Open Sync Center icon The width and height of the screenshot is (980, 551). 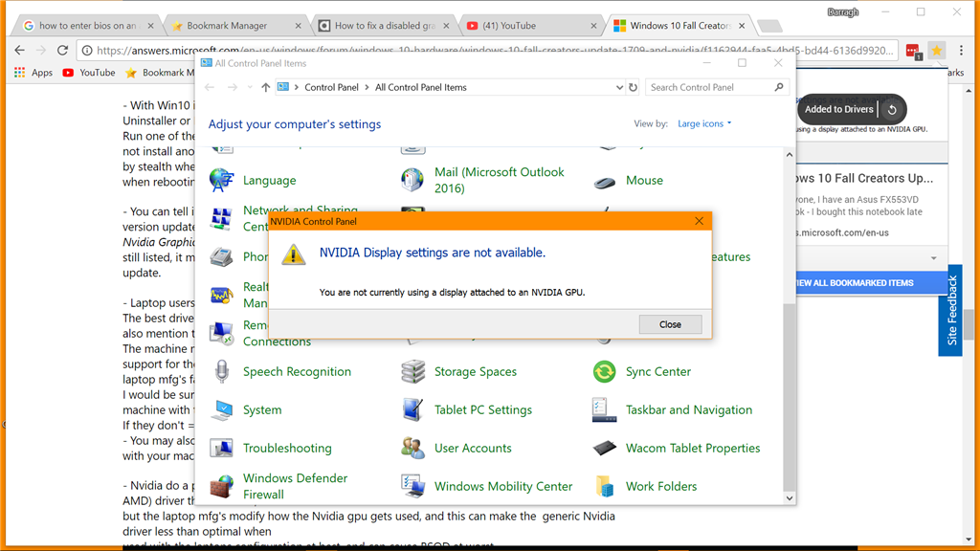click(x=605, y=371)
